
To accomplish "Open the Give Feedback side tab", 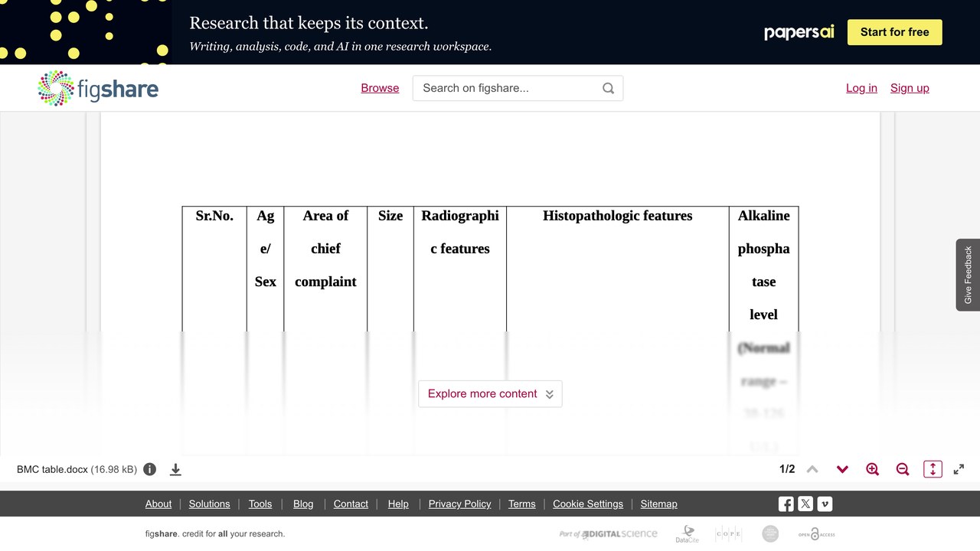I will point(968,275).
